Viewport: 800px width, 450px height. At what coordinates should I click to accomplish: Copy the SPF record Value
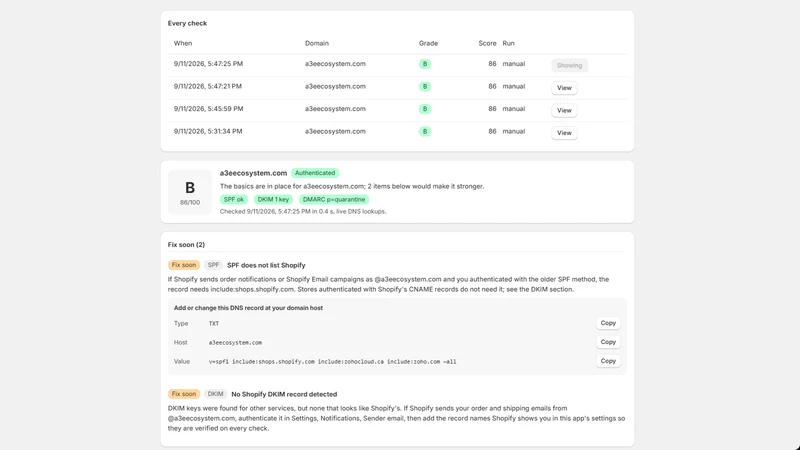[x=608, y=361]
